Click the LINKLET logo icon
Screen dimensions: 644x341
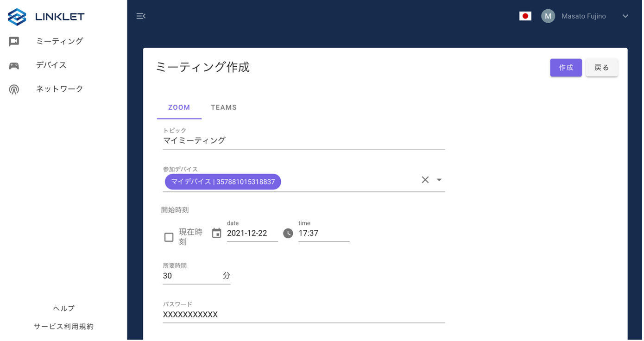[17, 17]
